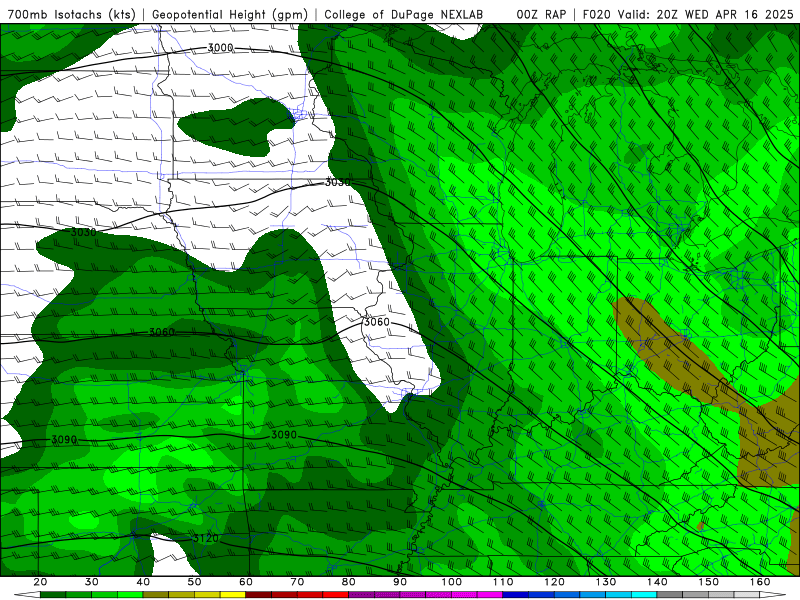Pick the dark purple legend swatch at 80

pyautogui.click(x=362, y=595)
